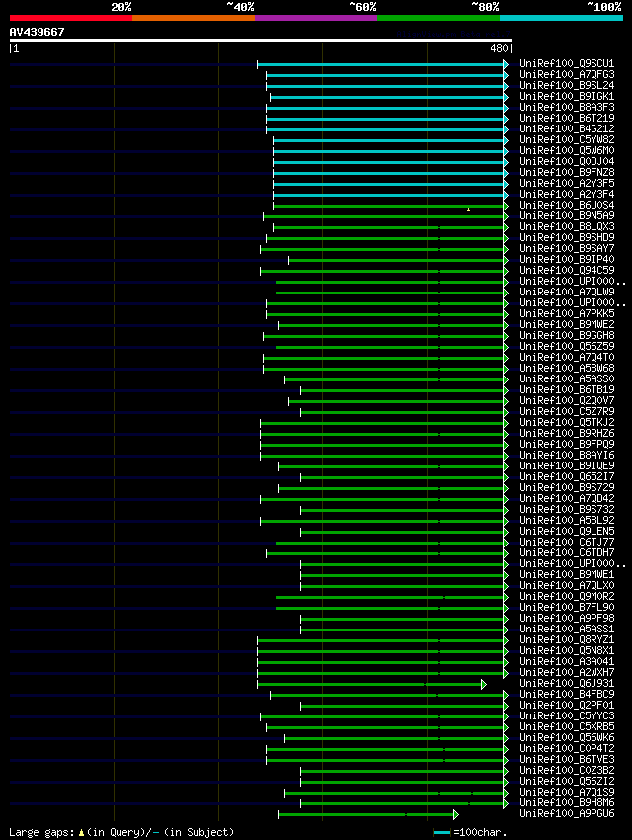632x840 pixels.
Task: Select subject label UniRef100_Q8RYZ1
Action: [x=567, y=640]
